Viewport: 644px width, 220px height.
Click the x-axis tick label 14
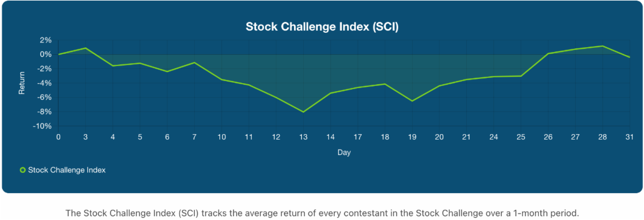tap(331, 137)
